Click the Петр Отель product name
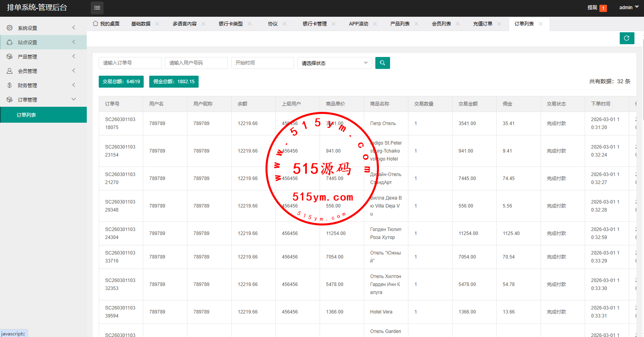The image size is (644, 337). click(383, 123)
